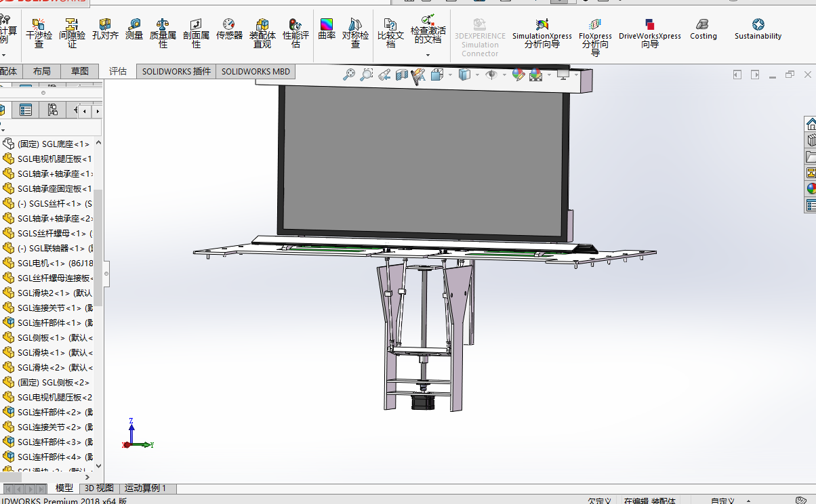Launch 装配体直观 assembly visualization
Viewport: 816px width, 504px height.
pos(262,33)
